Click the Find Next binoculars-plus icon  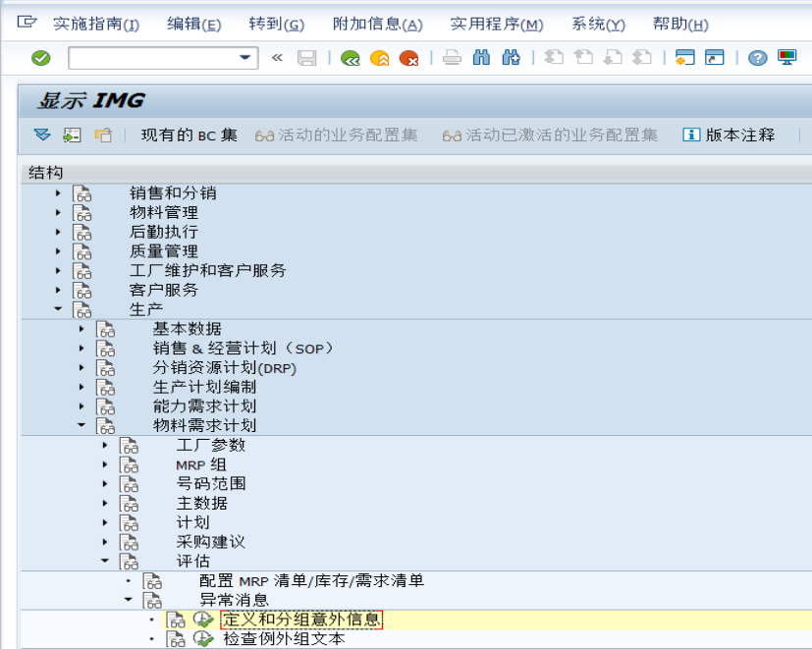point(512,58)
